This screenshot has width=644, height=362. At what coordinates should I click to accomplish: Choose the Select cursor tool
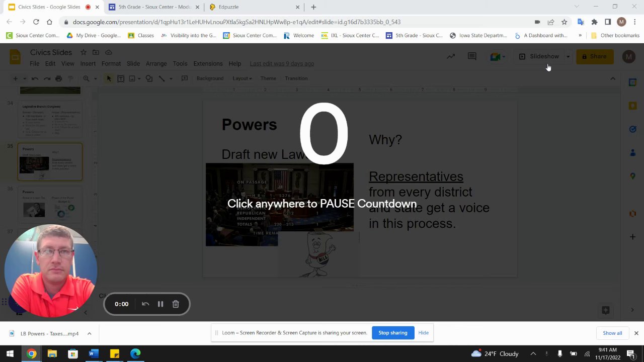click(x=109, y=78)
